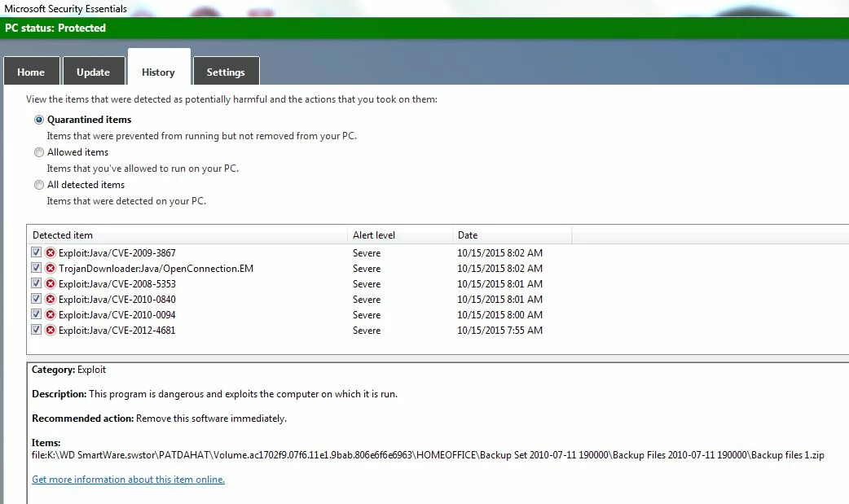Screen dimensions: 849x504
Task: Uncheck the Exploit:Java/CVE-2009-3867 checkbox
Action: pos(37,252)
